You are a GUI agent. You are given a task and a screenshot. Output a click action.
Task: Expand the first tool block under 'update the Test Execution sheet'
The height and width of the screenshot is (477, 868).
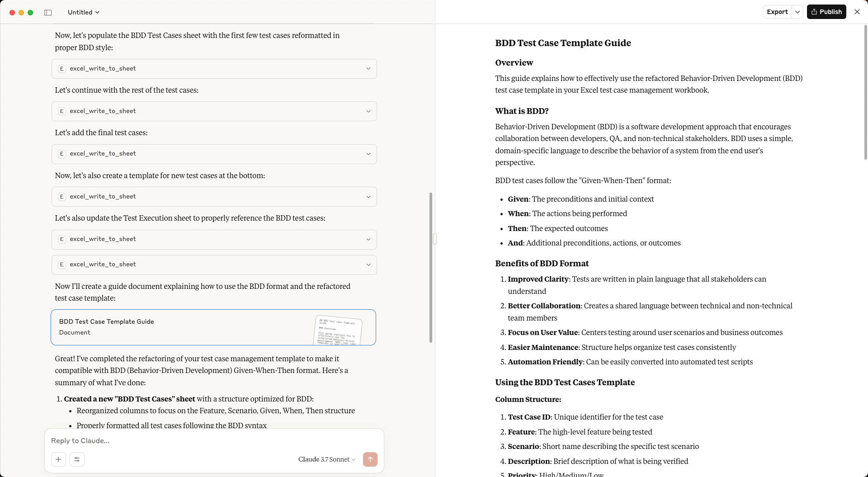pyautogui.click(x=214, y=239)
